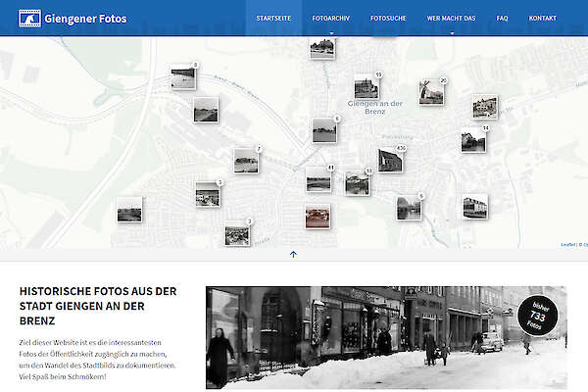Open the FAQ page
The image size is (588, 392).
click(502, 19)
